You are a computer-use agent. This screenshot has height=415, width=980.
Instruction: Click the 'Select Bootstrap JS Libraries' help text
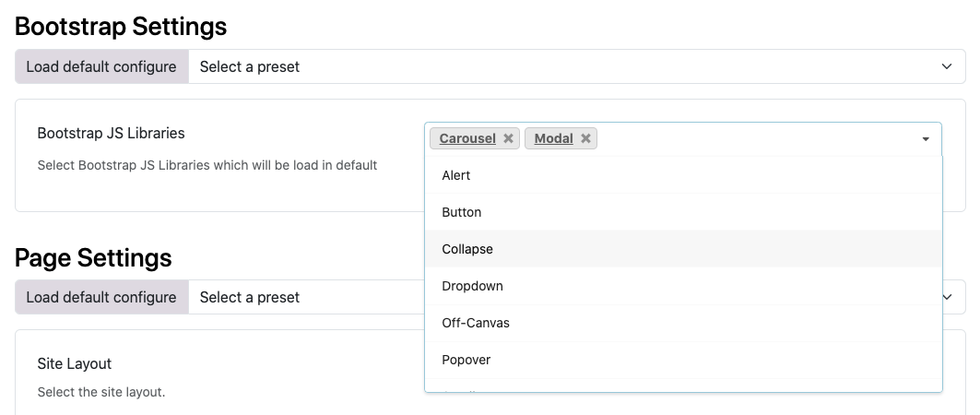tap(207, 166)
